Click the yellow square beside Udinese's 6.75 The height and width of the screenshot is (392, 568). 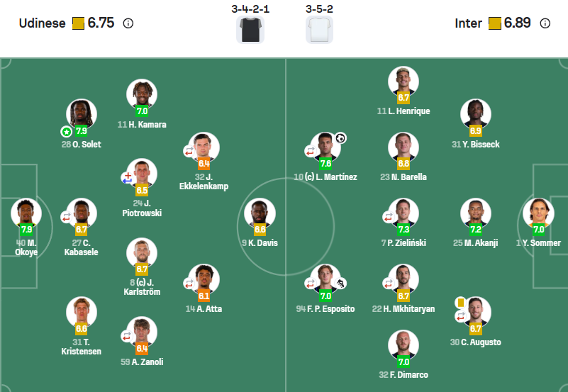pyautogui.click(x=78, y=23)
